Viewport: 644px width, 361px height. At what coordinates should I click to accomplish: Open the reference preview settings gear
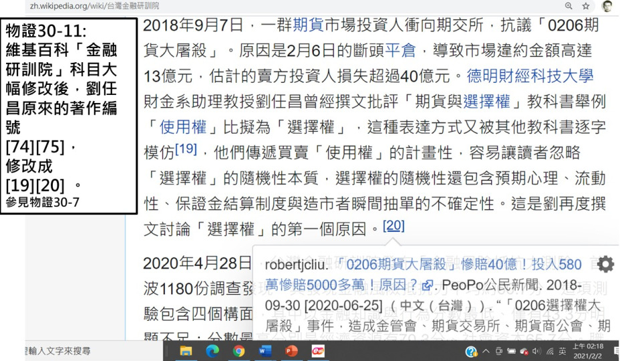(x=605, y=264)
